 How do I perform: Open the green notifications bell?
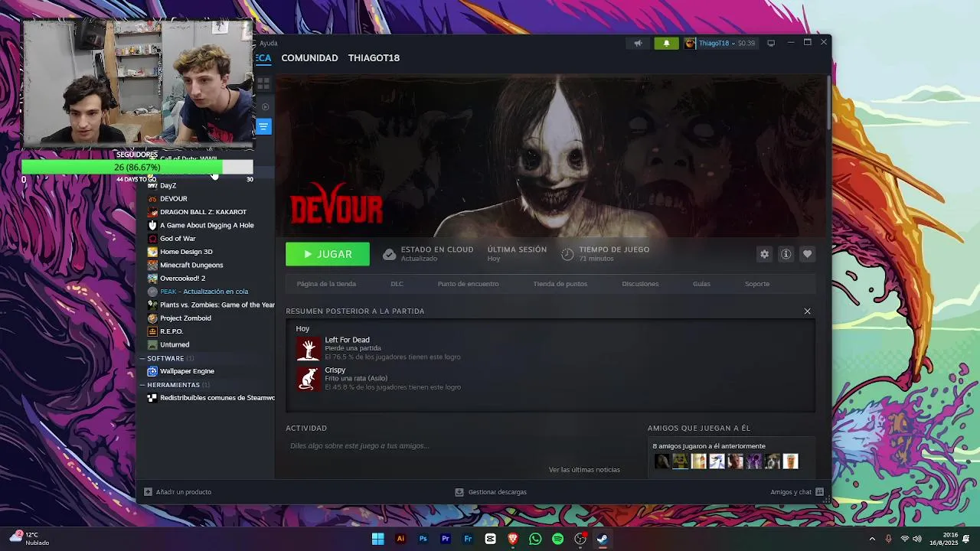[x=666, y=43]
